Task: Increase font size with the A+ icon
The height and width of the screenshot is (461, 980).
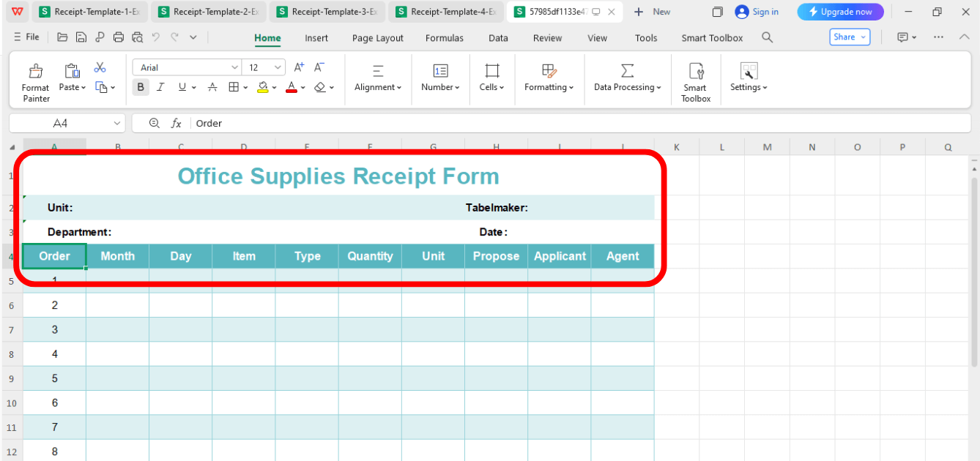Action: coord(298,67)
